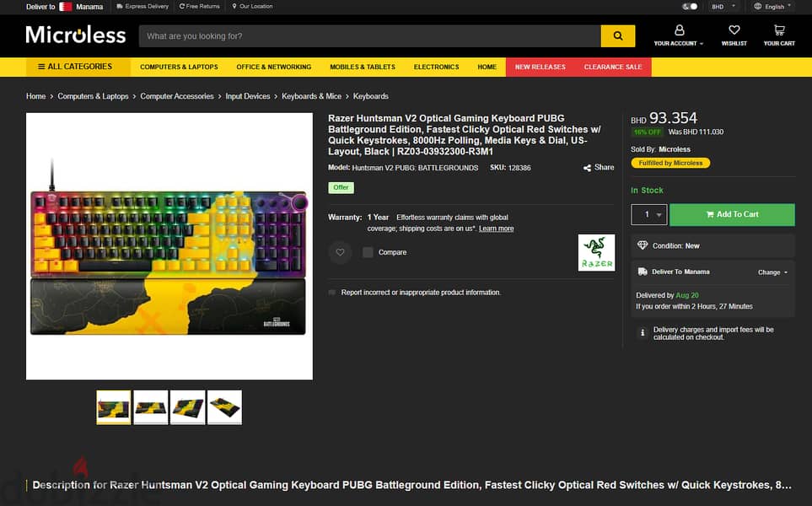Click Report incorrect product information link

click(x=421, y=293)
